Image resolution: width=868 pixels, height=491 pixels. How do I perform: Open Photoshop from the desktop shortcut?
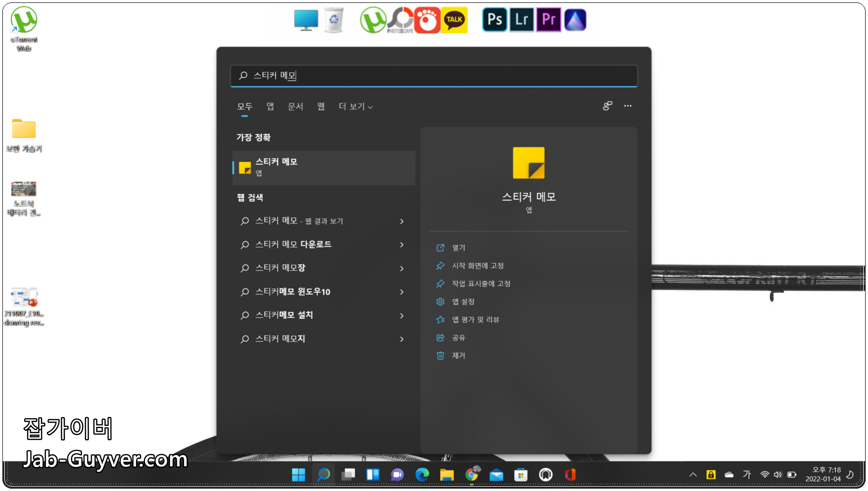494,19
